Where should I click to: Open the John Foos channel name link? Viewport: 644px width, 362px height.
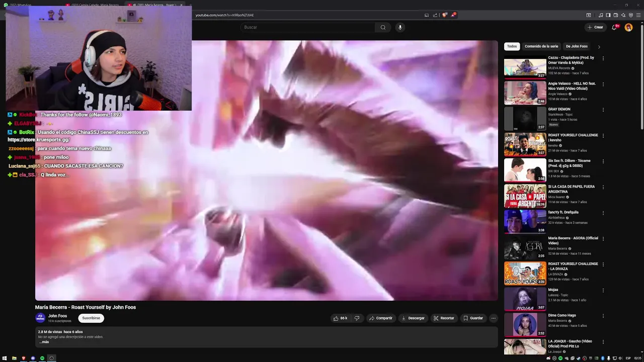coord(57,316)
